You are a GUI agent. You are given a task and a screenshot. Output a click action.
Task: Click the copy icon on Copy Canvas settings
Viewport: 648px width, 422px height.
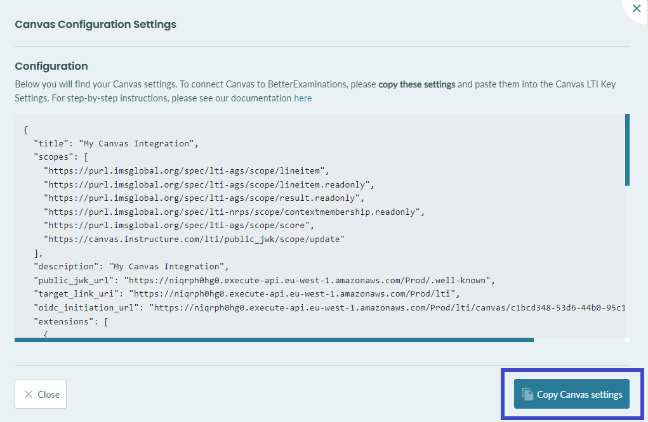(x=527, y=394)
